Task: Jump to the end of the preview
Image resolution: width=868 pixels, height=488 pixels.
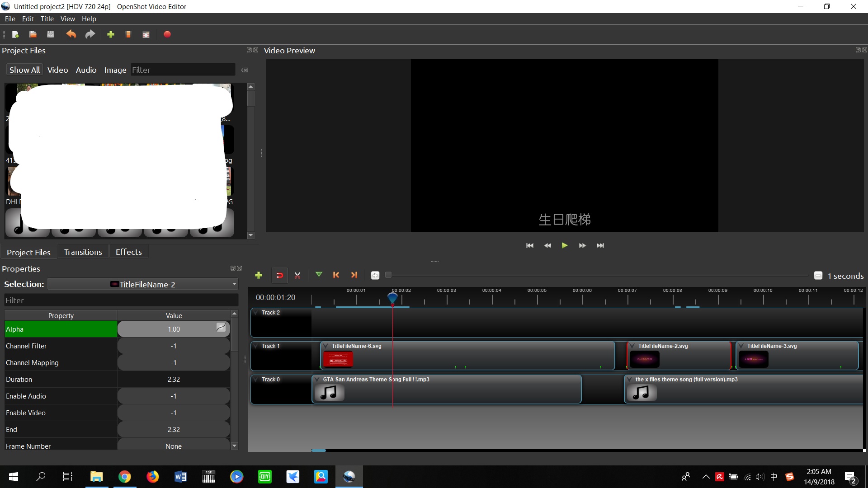Action: click(600, 246)
